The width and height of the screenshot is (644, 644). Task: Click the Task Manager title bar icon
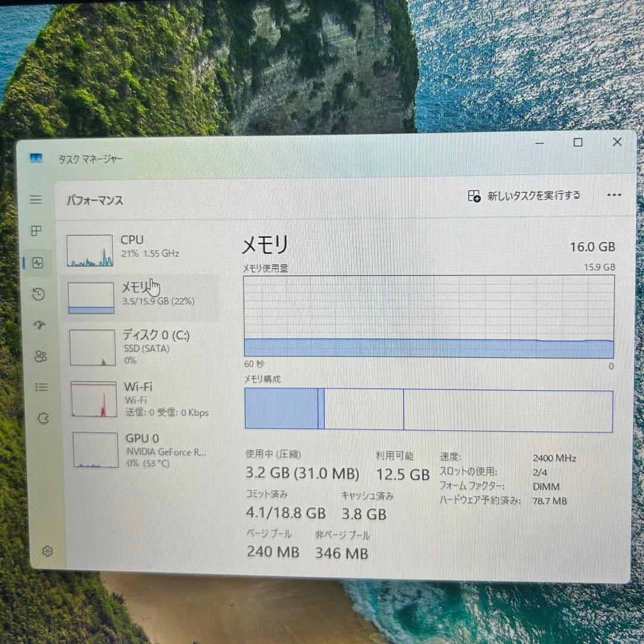36,158
